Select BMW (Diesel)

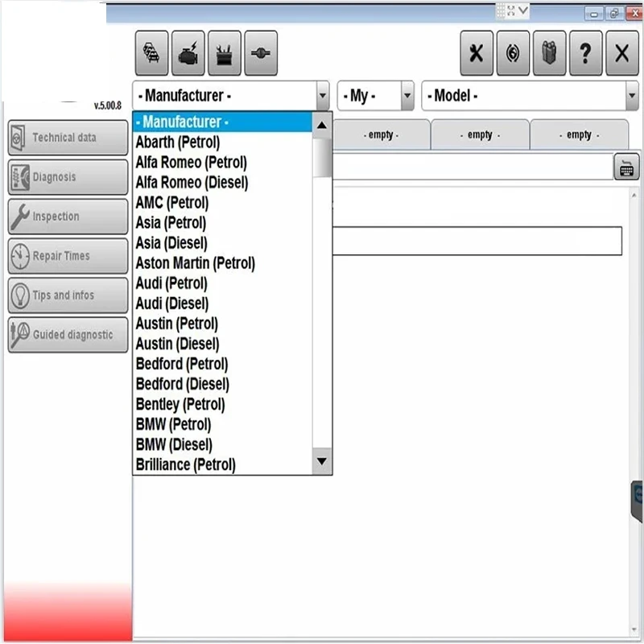coord(222,444)
